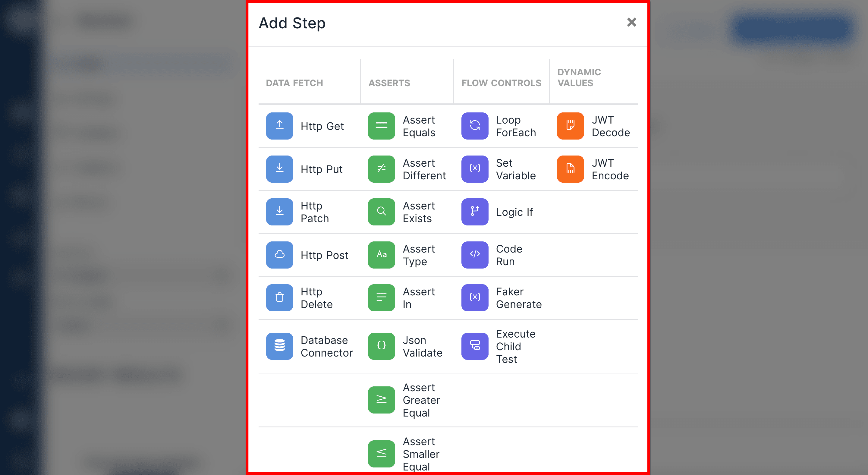Select the Faker Generate label
The width and height of the screenshot is (868, 475).
(x=519, y=298)
